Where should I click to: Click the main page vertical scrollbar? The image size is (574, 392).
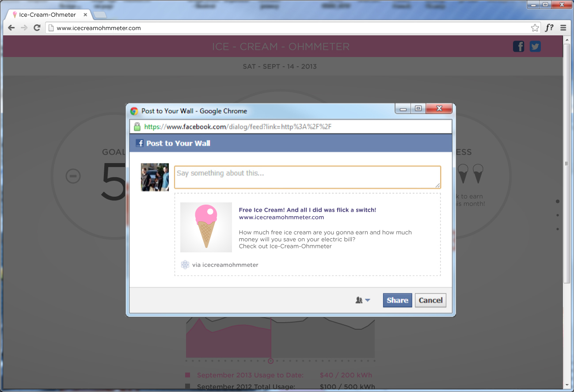click(567, 164)
